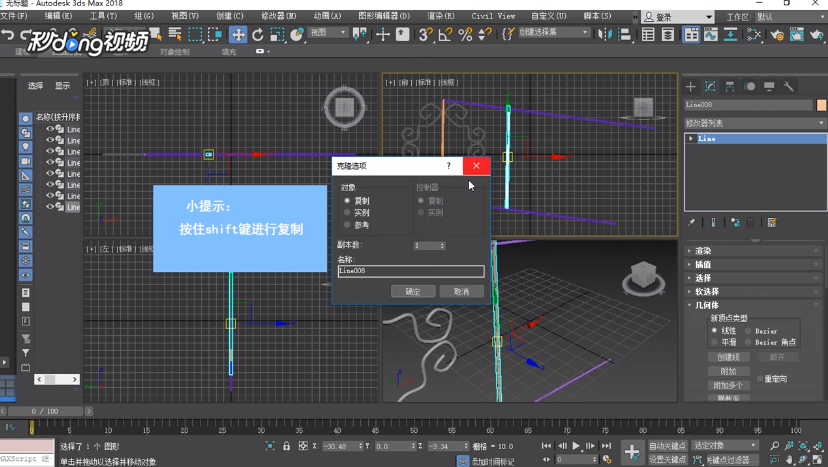Choose the rectangular selection region icon
Image resolution: width=828 pixels, height=467 pixels.
tap(195, 35)
